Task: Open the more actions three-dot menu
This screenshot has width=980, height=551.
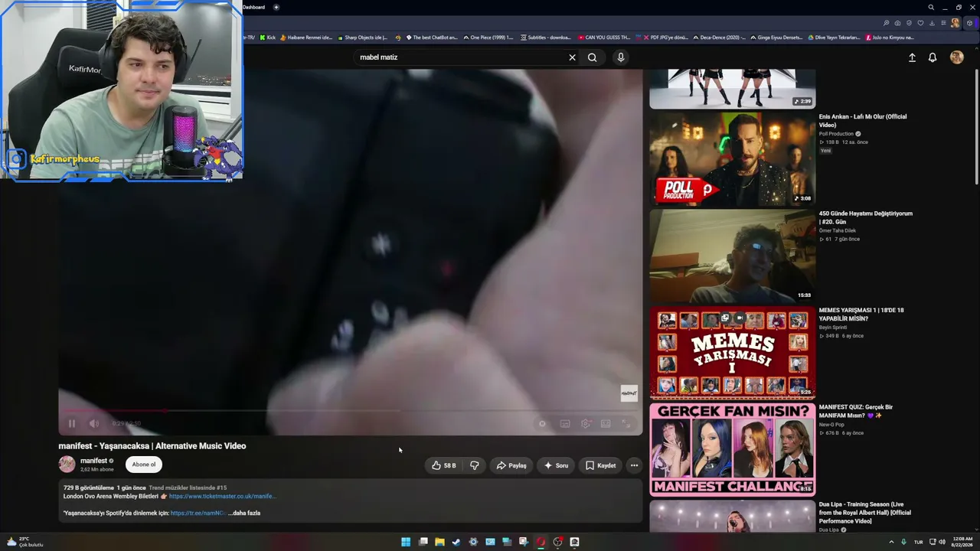Action: tap(634, 465)
